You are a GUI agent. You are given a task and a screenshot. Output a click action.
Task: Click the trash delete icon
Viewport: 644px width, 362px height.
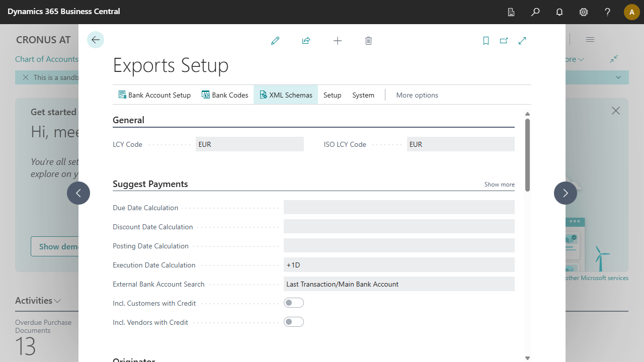[368, 41]
